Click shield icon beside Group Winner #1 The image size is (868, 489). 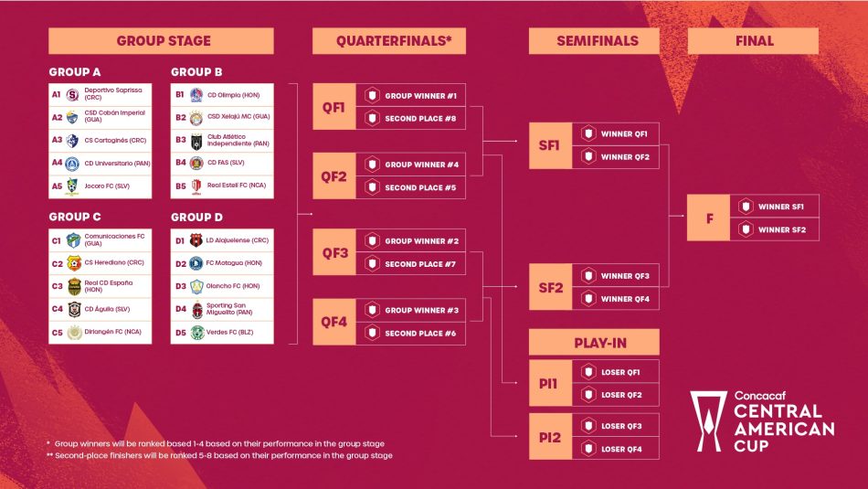pos(372,95)
